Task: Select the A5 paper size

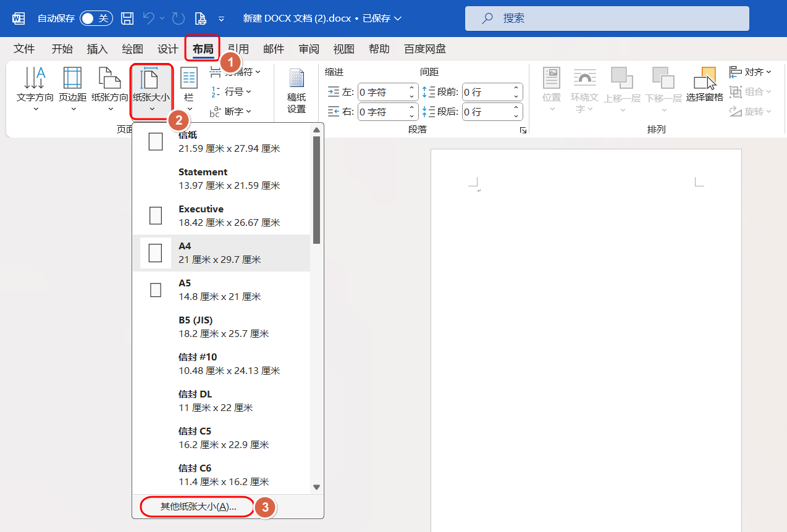Action: 221,290
